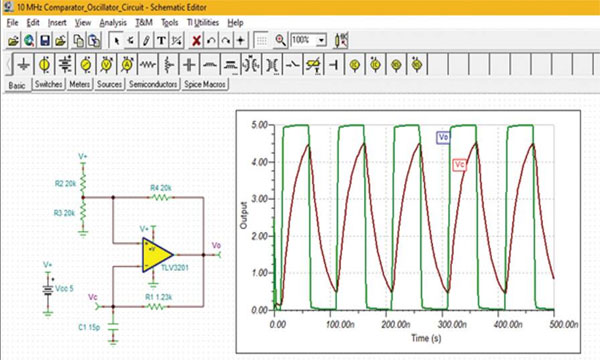
Task: Select the Capacitor component icon
Action: coord(189,65)
